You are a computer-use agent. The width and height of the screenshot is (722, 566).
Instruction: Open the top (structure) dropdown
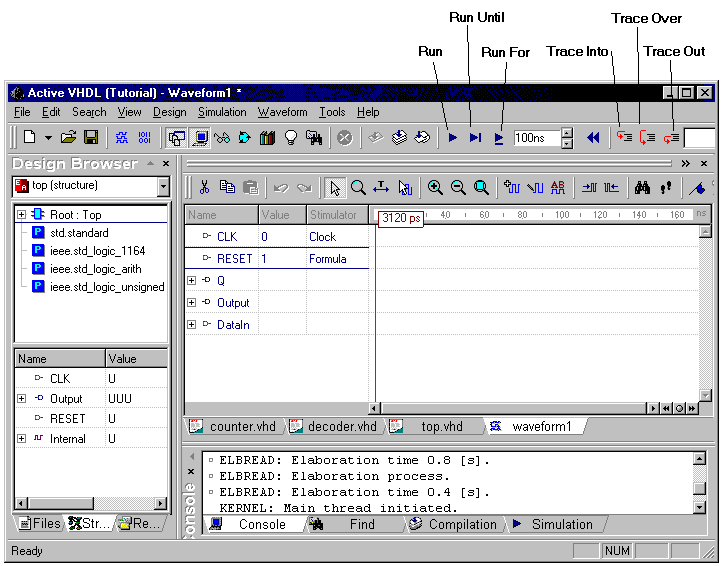[163, 187]
